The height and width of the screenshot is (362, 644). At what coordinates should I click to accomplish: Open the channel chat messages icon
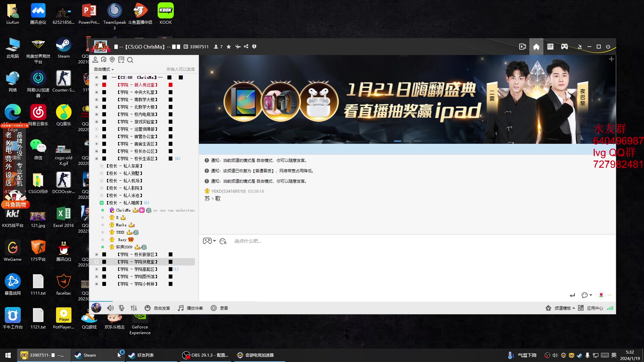click(104, 60)
